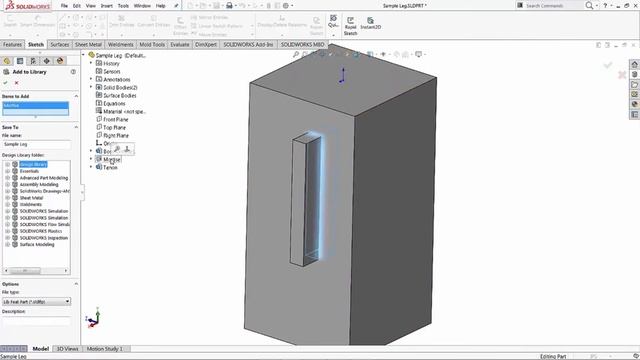Click Zoom to Fit in heads-up toolbar

point(296,54)
